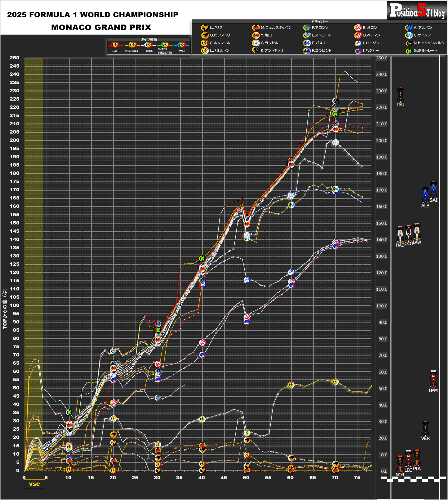The height and width of the screenshot is (500, 448).
Task: Select the HAM car icon
Action: tap(433, 379)
